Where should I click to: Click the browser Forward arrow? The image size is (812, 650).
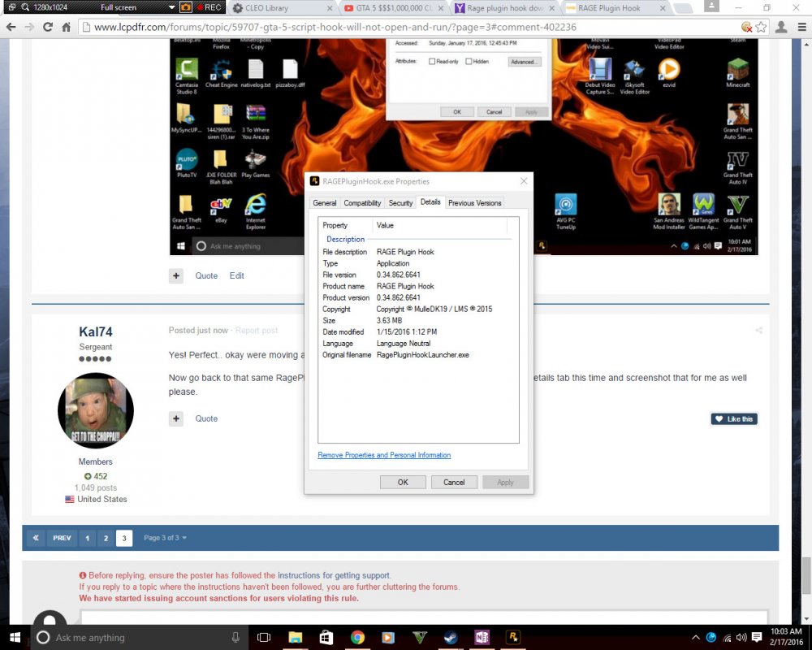pos(29,27)
